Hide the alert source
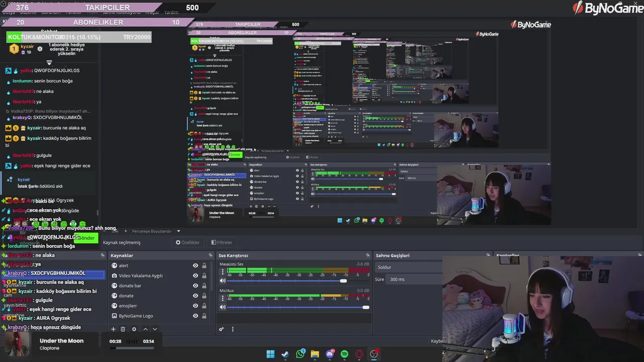The width and height of the screenshot is (644, 362). [196, 265]
